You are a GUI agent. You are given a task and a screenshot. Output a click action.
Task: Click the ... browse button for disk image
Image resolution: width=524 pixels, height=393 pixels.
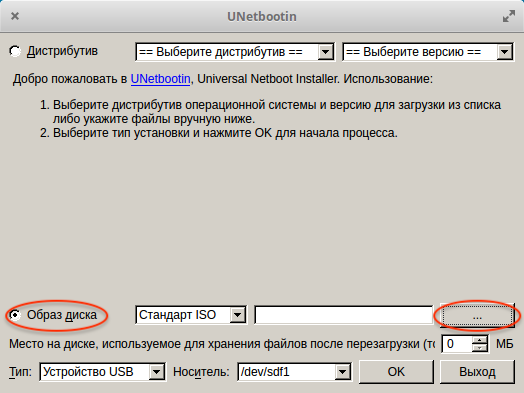pyautogui.click(x=477, y=315)
